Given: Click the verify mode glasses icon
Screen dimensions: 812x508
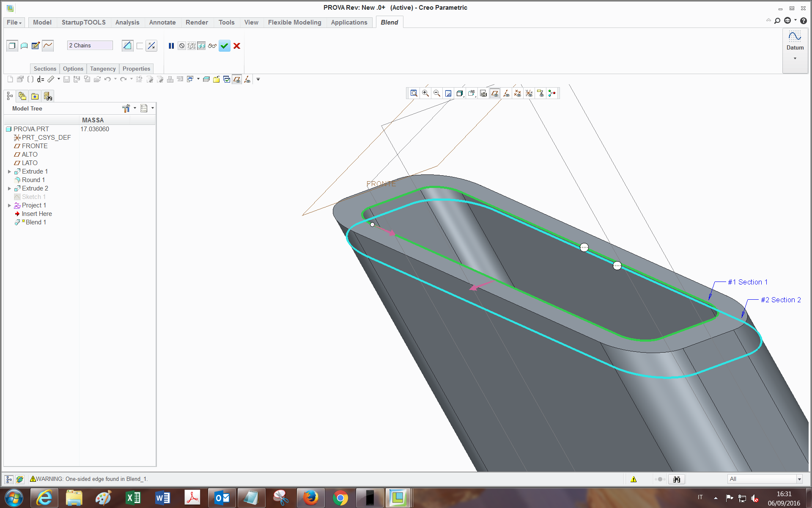Looking at the screenshot, I should 212,46.
